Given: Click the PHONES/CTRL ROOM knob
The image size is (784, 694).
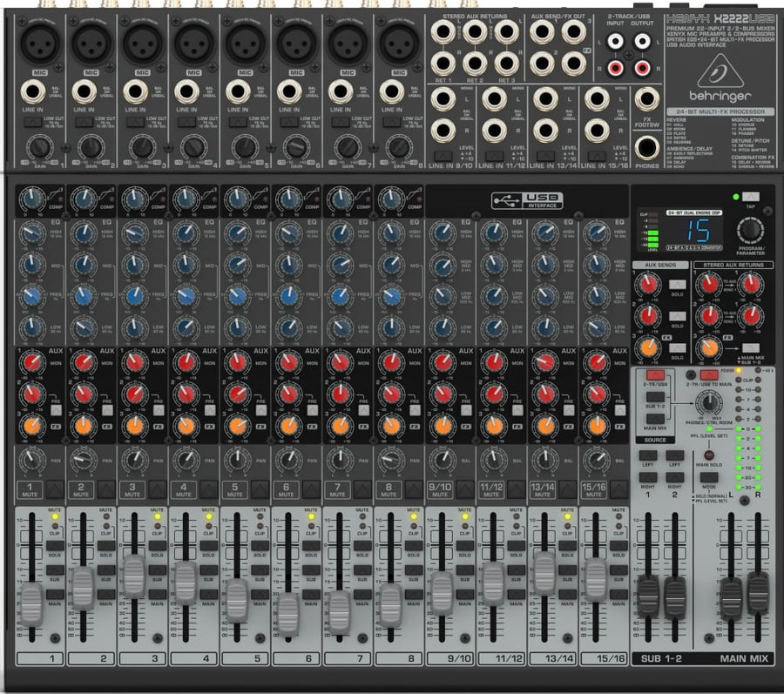Looking at the screenshot, I should [708, 402].
